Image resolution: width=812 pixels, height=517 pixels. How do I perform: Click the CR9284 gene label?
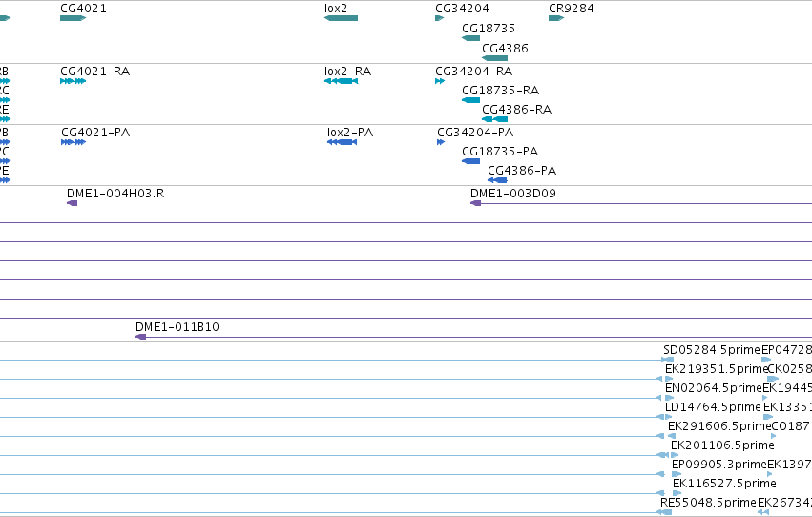click(x=572, y=9)
